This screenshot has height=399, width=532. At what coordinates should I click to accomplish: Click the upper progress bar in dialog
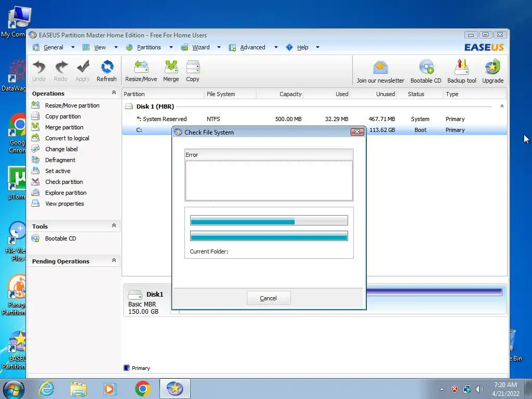(269, 220)
